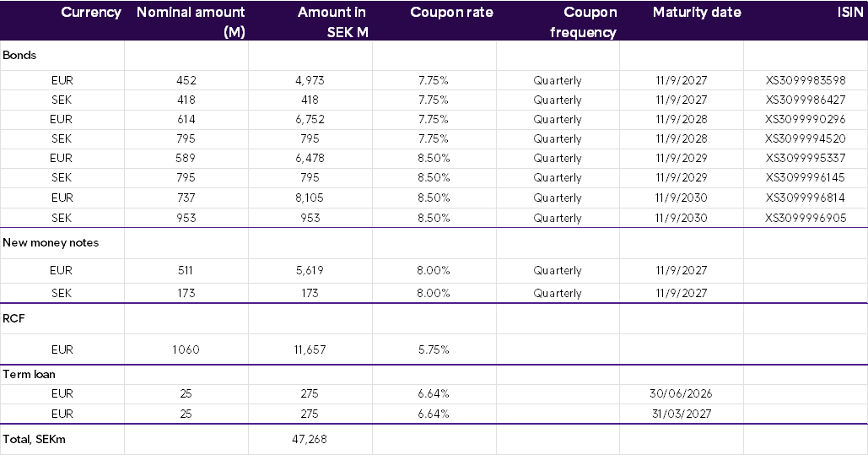Click the Coupon rate column header
Screen dimensions: 868x455
click(451, 13)
